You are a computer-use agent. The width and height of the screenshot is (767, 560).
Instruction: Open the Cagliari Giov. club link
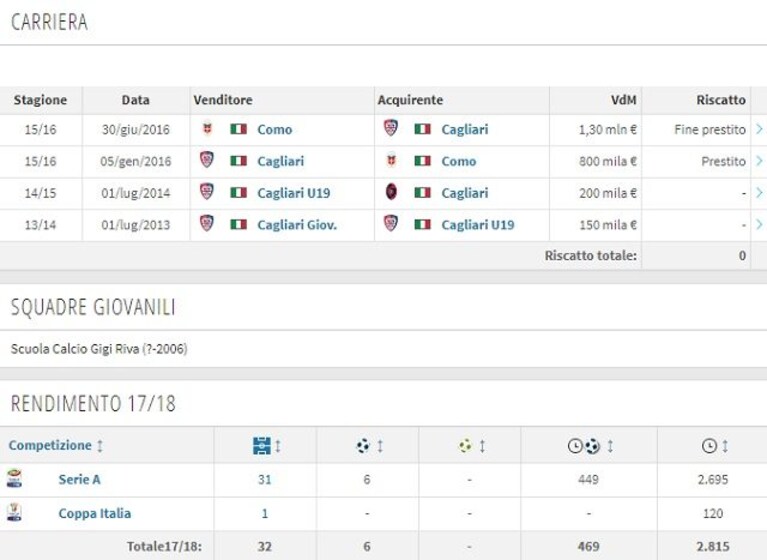[x=297, y=225]
